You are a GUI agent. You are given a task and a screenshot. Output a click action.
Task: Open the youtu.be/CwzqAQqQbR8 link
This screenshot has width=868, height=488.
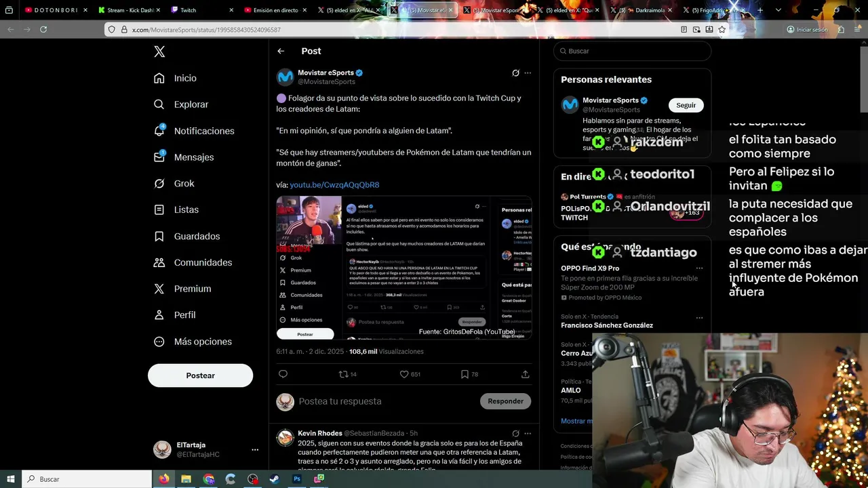click(x=334, y=185)
